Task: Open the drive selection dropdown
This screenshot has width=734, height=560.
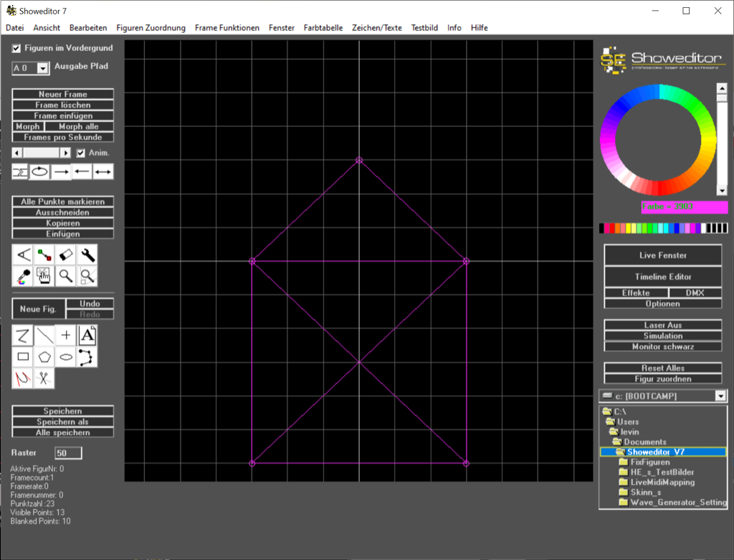Action: [x=720, y=397]
